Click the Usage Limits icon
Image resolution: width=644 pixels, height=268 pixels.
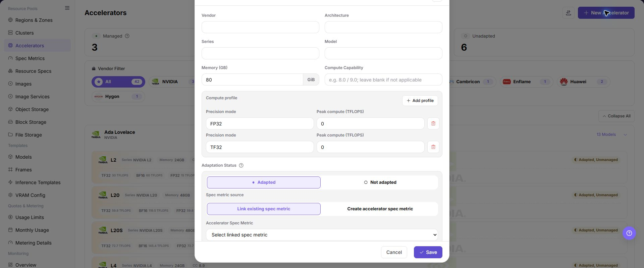10,217
